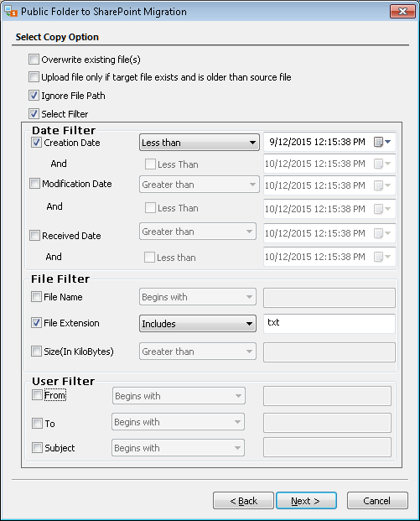Click the Back button
The width and height of the screenshot is (420, 521).
[243, 501]
